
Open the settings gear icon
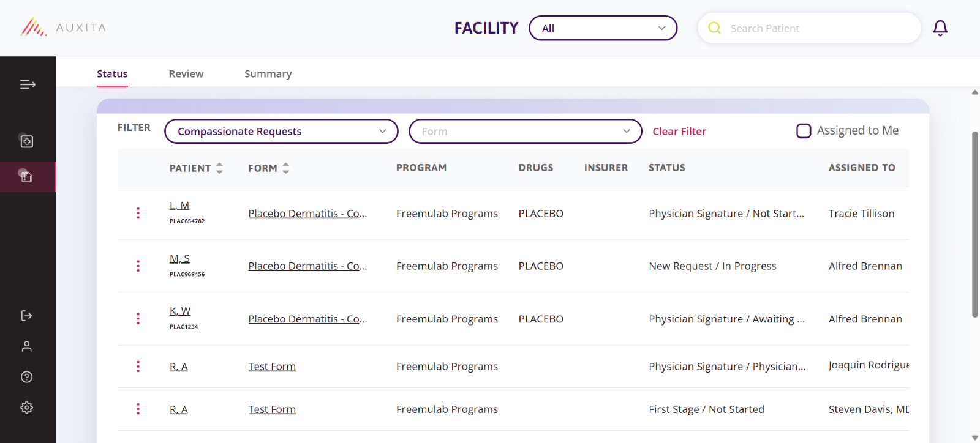point(26,408)
